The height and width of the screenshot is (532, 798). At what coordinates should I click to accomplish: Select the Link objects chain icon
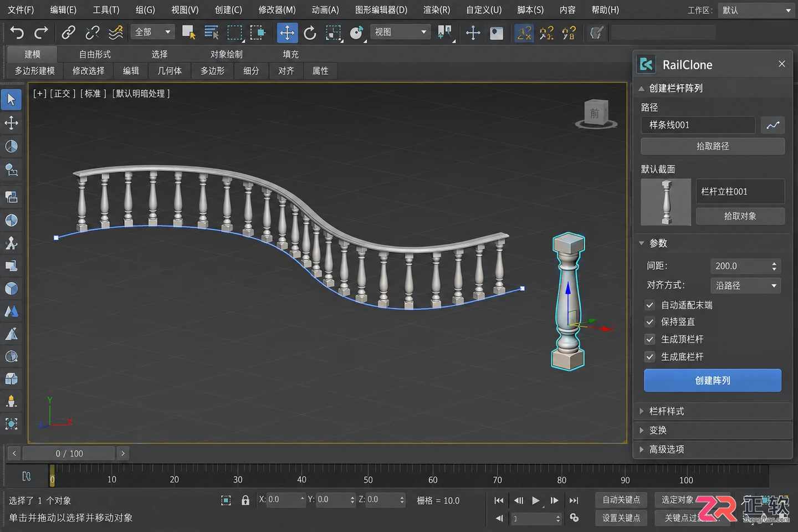[x=68, y=33]
